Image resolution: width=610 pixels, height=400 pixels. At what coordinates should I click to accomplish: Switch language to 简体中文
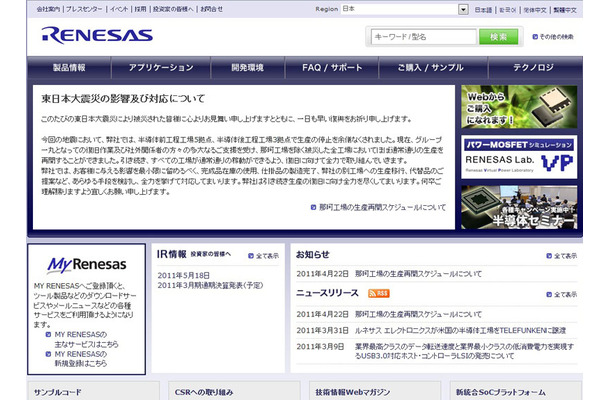535,10
